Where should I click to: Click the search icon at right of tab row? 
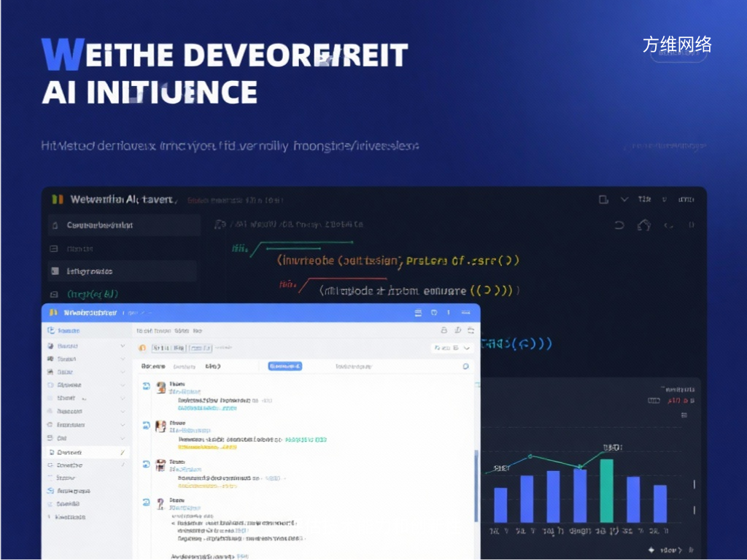[x=465, y=366]
